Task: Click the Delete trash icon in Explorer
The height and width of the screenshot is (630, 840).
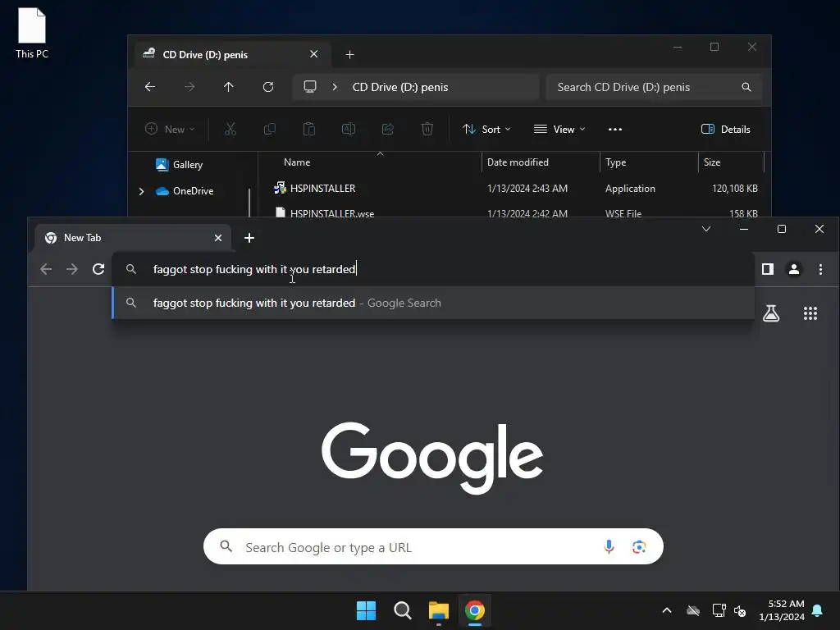Action: 427,129
